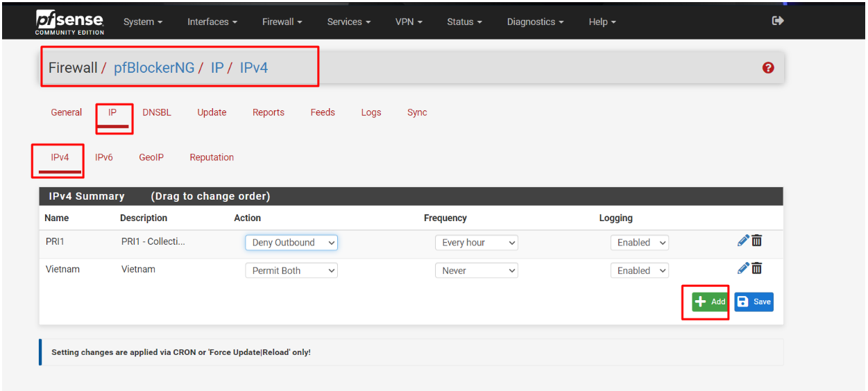Open PRI1 Action dropdown showing Deny Outbound
This screenshot has width=868, height=391.
point(291,243)
